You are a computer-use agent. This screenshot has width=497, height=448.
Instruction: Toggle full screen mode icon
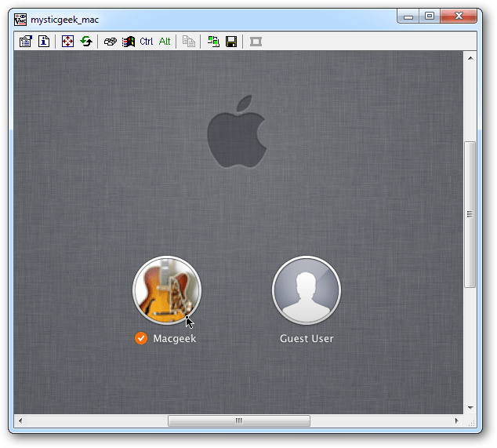coord(68,42)
